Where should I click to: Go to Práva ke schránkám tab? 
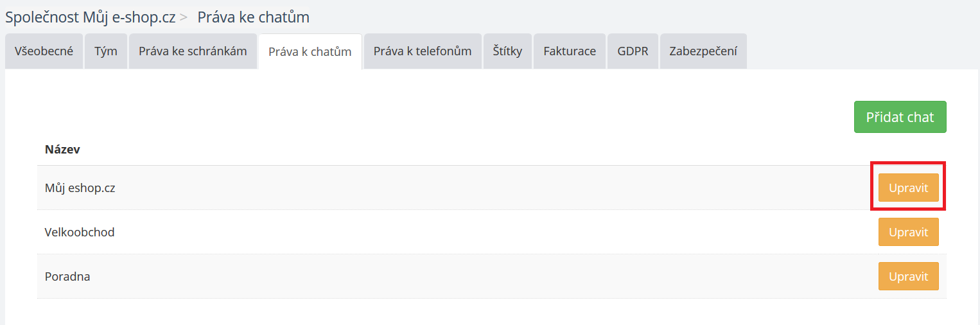[193, 51]
